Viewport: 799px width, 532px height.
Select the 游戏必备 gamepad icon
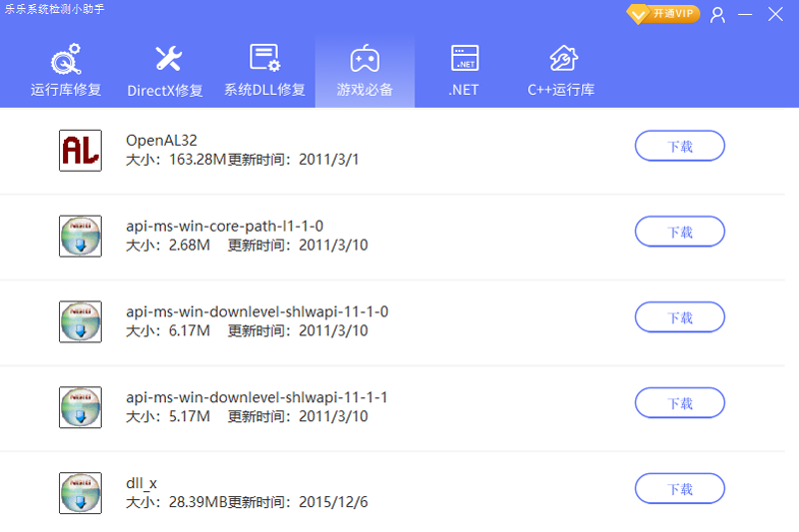point(365,59)
